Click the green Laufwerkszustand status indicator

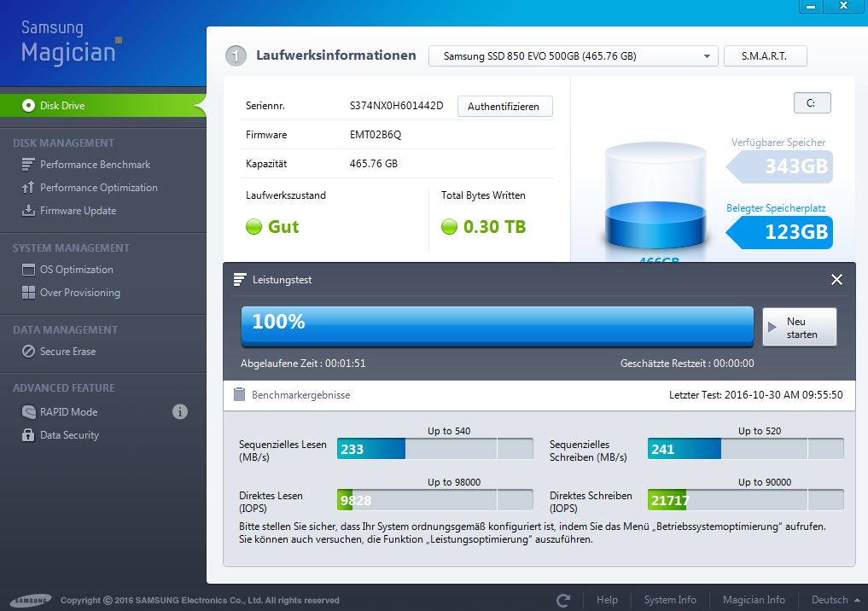(253, 226)
